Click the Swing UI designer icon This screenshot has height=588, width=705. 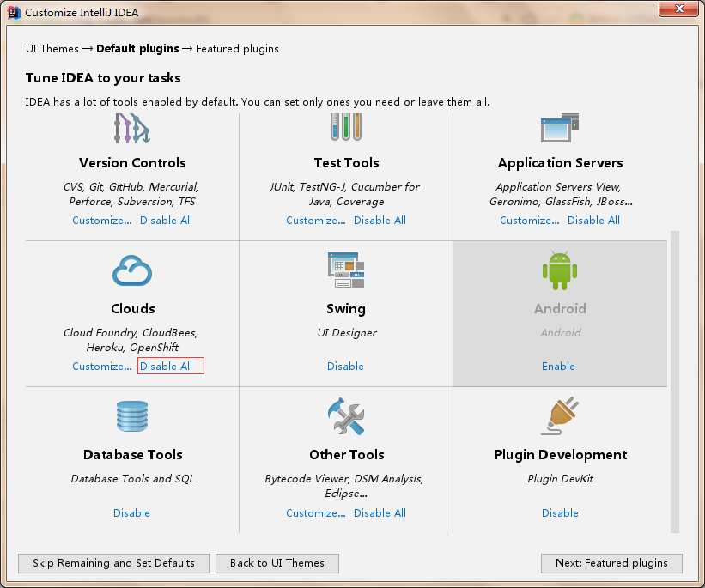[x=346, y=270]
